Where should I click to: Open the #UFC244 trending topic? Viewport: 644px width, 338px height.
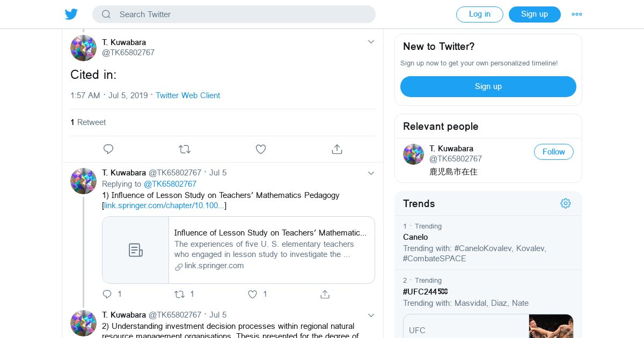pos(425,292)
